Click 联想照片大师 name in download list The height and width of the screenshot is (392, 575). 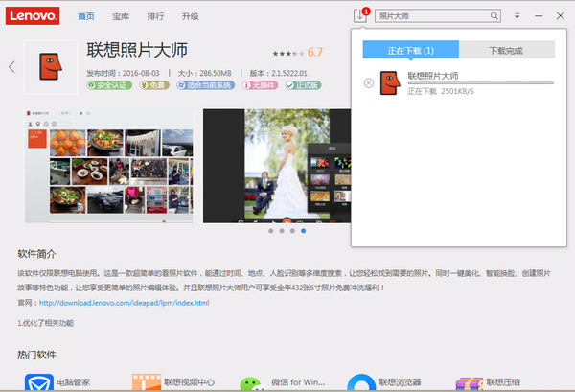(433, 76)
